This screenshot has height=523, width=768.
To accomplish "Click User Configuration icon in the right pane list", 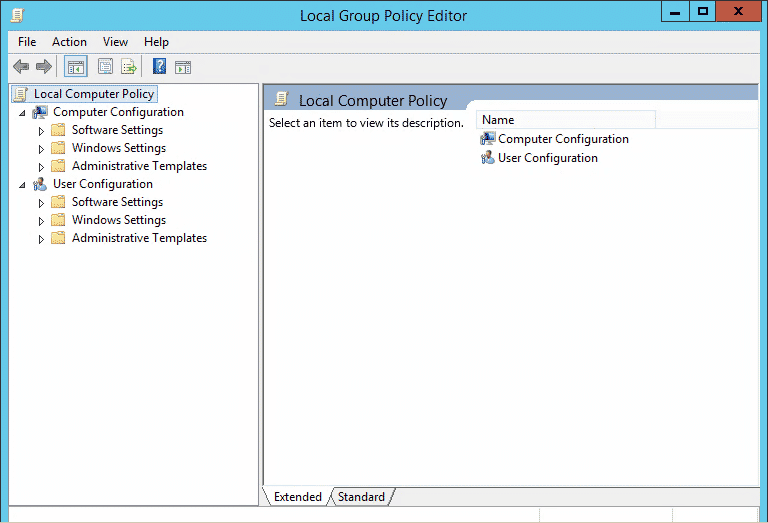I will 487,158.
